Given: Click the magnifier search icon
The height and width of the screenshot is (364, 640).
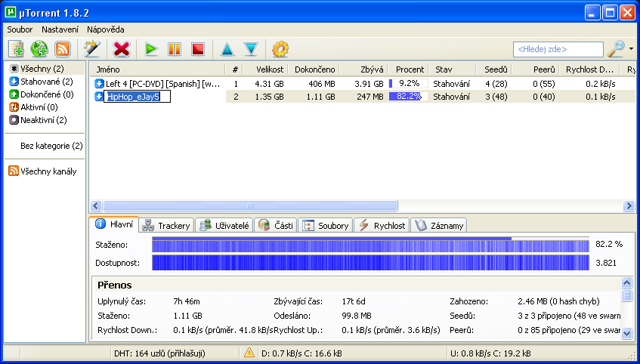Looking at the screenshot, I should [616, 49].
